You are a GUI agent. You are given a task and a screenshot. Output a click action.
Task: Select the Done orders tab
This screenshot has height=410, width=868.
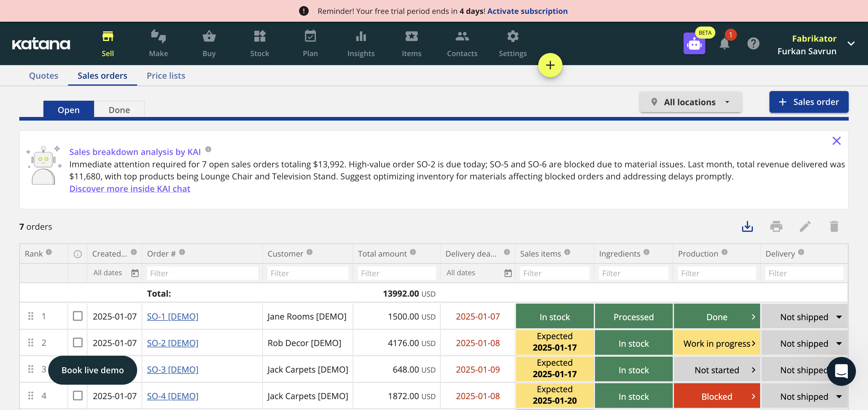point(119,109)
